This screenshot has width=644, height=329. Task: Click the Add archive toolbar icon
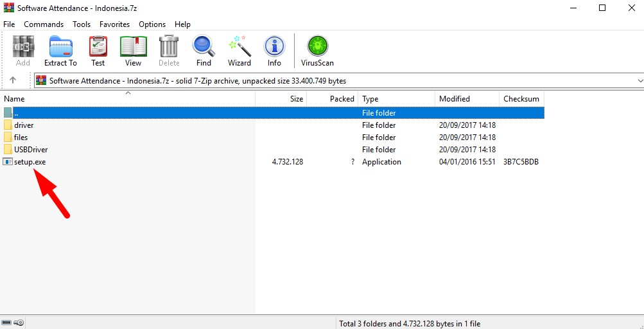click(23, 46)
